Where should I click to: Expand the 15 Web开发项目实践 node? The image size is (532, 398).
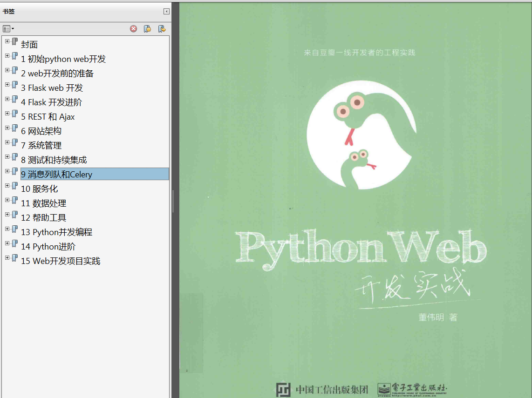[7, 257]
